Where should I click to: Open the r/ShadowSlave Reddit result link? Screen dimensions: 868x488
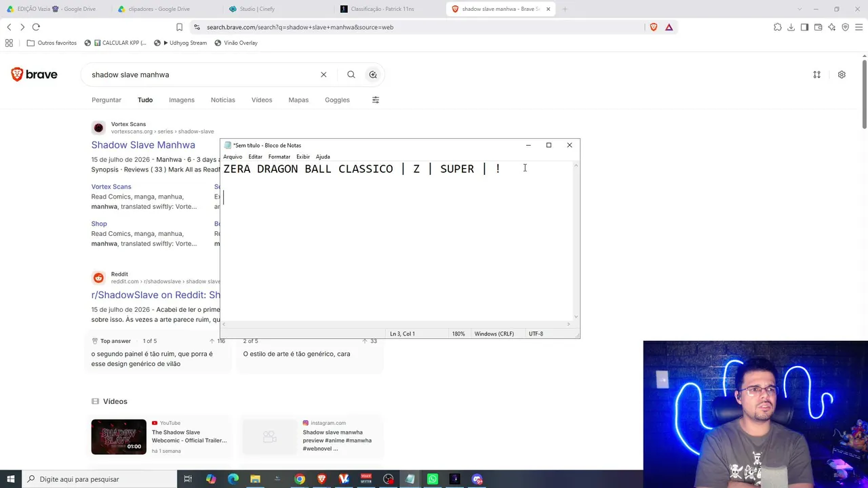click(156, 295)
